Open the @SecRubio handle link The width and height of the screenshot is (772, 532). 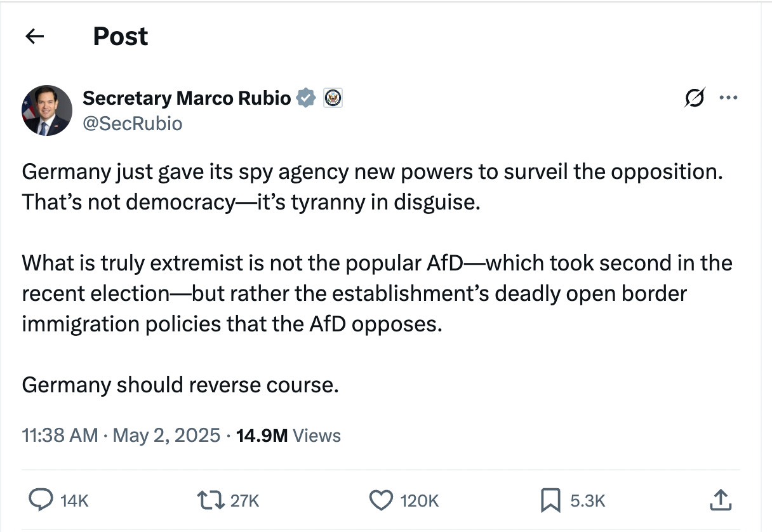click(x=133, y=123)
